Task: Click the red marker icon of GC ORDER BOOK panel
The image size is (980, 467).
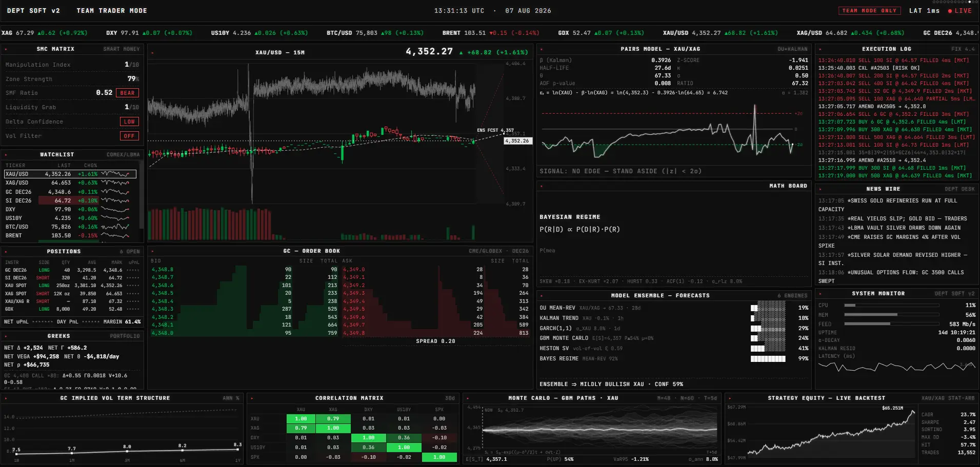Action: pyautogui.click(x=153, y=252)
